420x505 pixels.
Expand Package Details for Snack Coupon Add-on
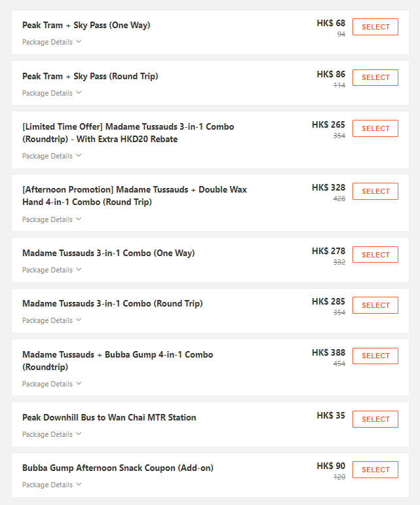coord(52,485)
